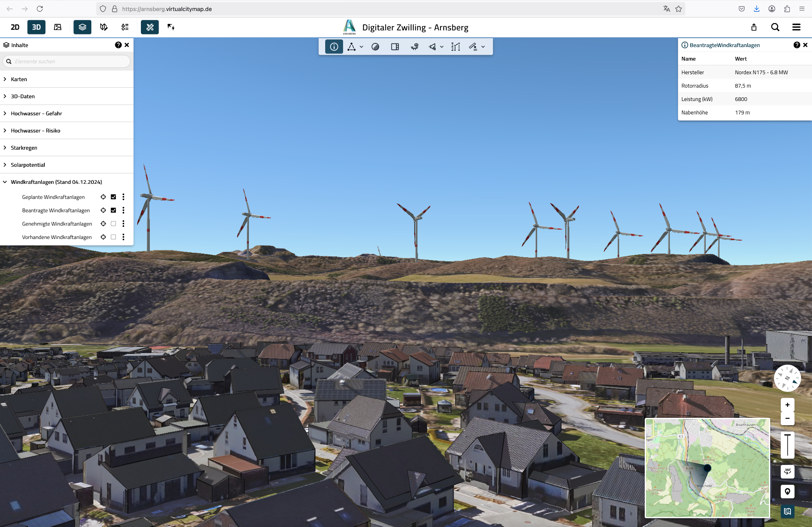Enable Vorhandene Windkraftanlagen layer checkbox
Image resolution: width=812 pixels, height=527 pixels.
[113, 237]
